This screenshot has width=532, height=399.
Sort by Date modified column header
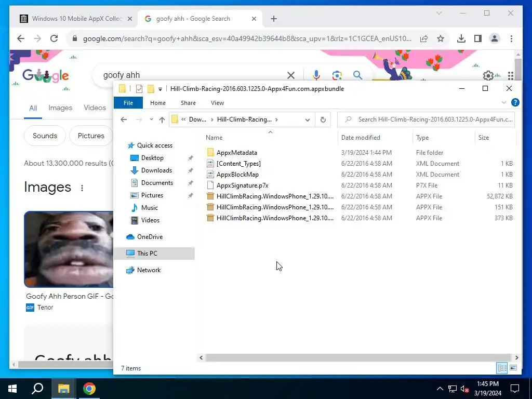pos(361,137)
